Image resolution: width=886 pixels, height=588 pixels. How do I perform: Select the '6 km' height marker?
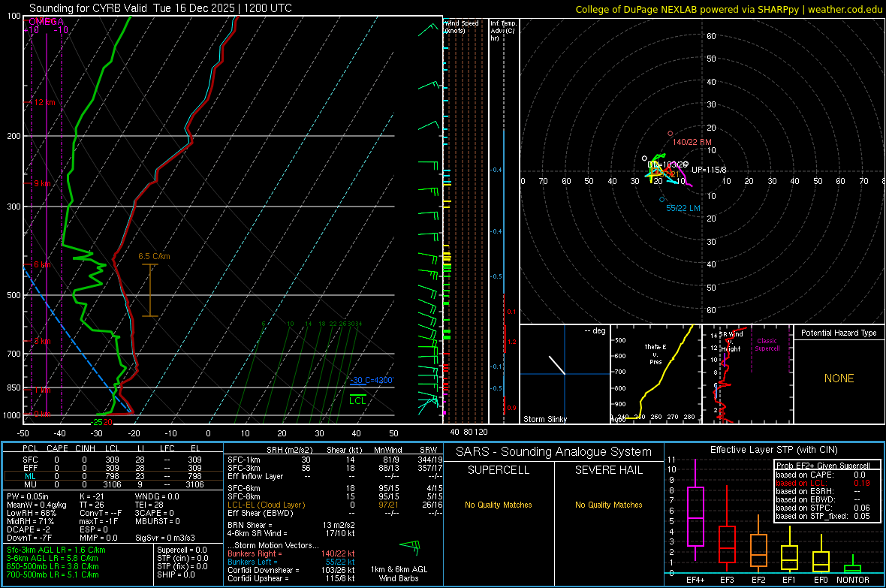click(x=42, y=264)
